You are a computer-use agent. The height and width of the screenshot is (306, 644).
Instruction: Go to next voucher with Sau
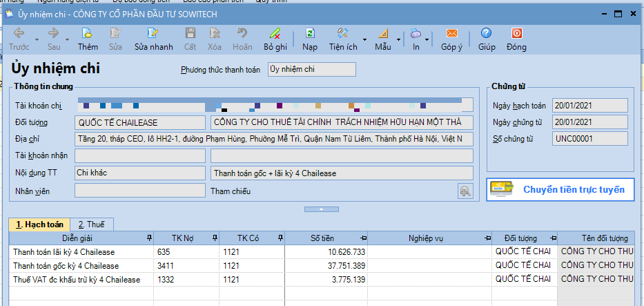click(x=54, y=39)
